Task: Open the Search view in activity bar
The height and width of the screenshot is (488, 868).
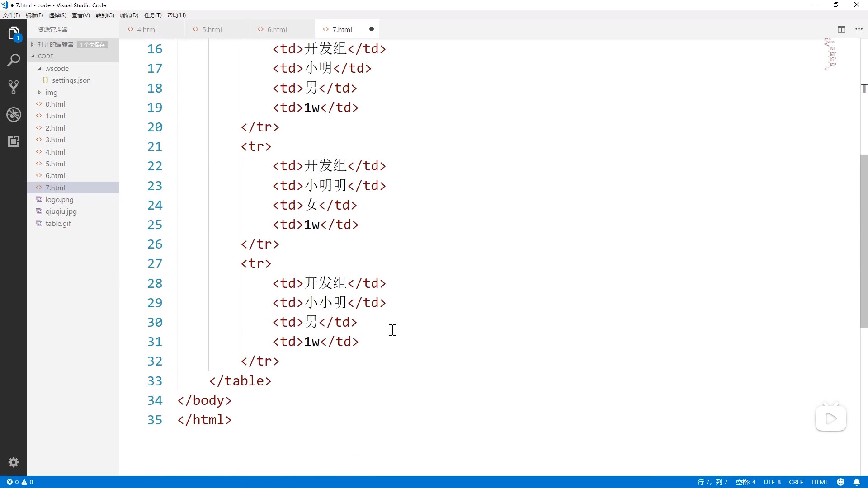Action: pyautogui.click(x=14, y=60)
